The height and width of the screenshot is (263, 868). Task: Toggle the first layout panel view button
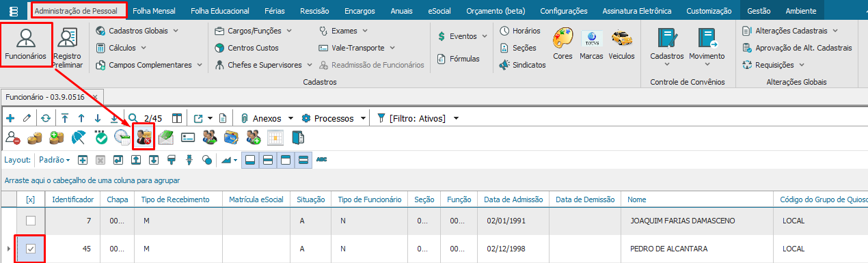[x=251, y=160]
